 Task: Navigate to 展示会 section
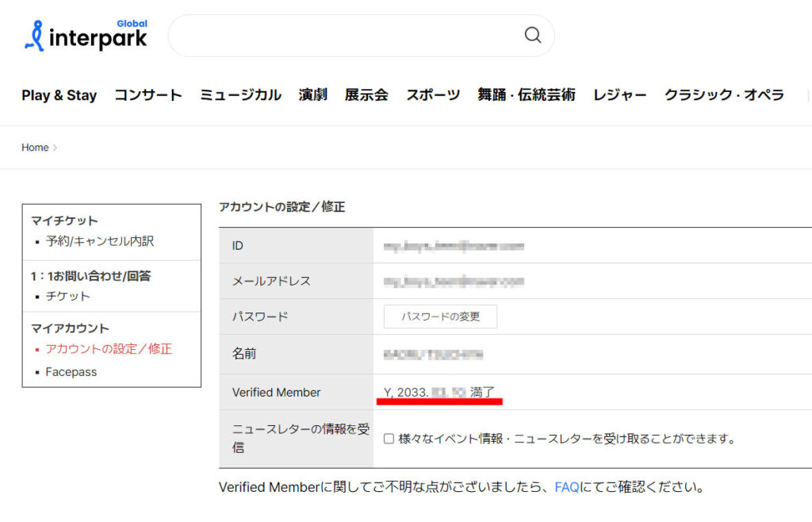tap(366, 94)
